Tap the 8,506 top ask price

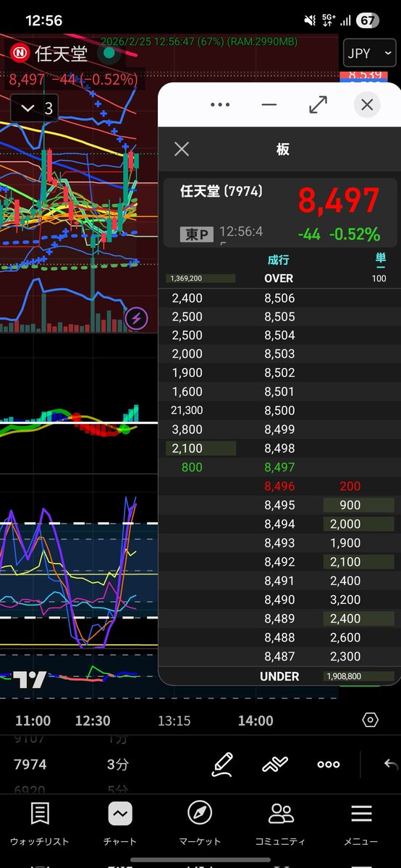[x=279, y=298]
